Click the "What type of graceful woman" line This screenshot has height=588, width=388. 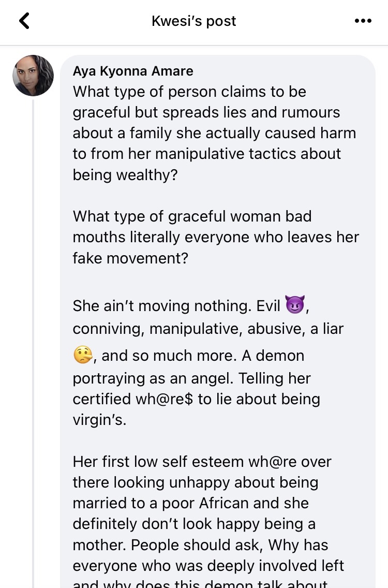pyautogui.click(x=192, y=216)
